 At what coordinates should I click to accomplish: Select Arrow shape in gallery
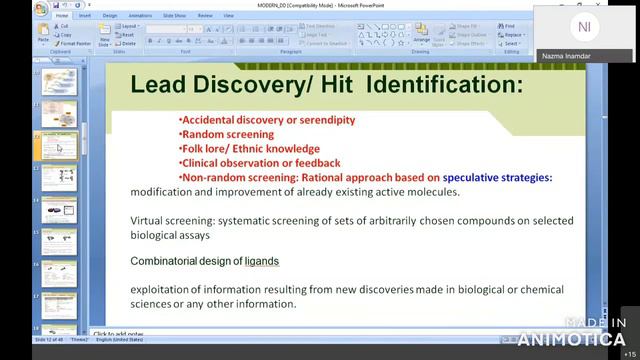[x=377, y=27]
